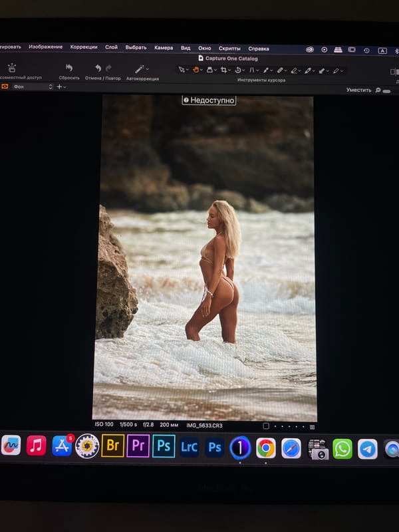Open Creative Cloud in the menu bar
The height and width of the screenshot is (532, 399).
pos(310,49)
